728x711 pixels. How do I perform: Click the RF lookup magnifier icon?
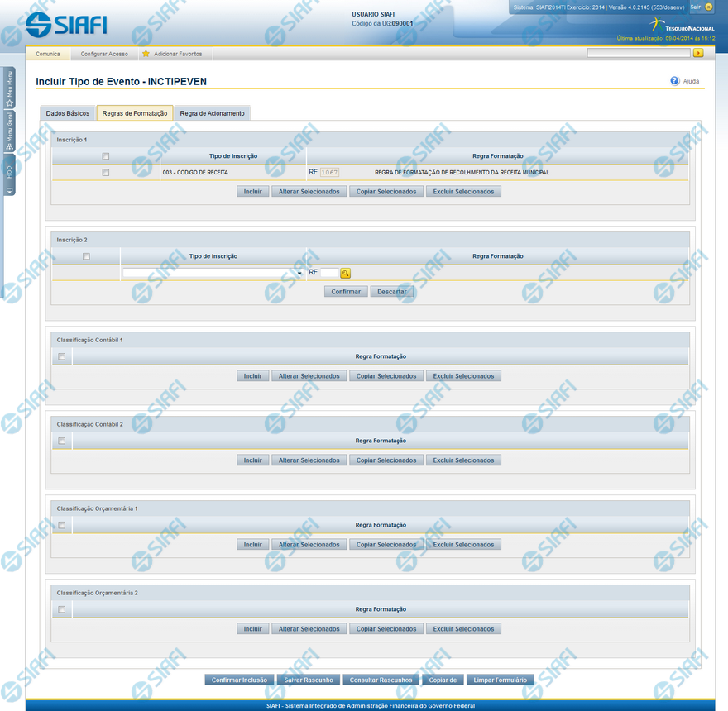[x=346, y=273]
